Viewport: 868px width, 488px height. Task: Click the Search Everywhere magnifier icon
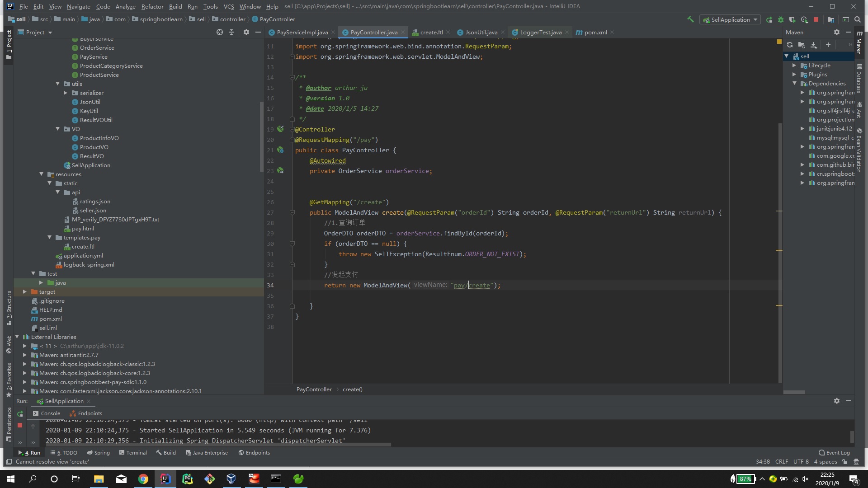pyautogui.click(x=858, y=19)
